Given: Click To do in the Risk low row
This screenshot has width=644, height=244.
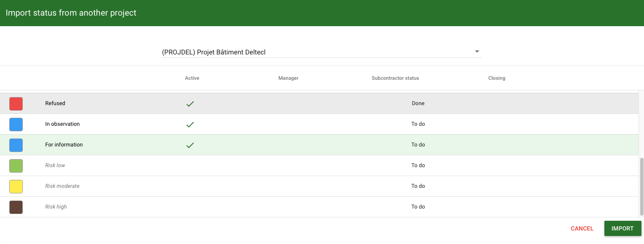Looking at the screenshot, I should click(x=418, y=165).
